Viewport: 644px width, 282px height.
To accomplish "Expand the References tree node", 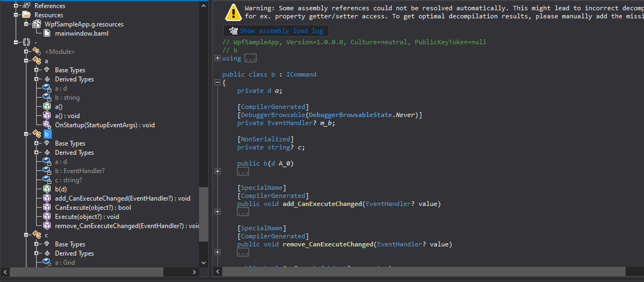I will 16,6.
